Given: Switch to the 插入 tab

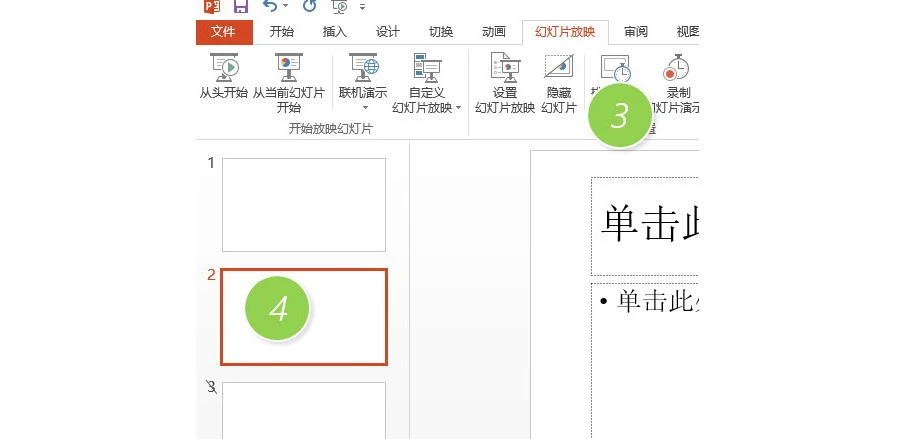Looking at the screenshot, I should tap(335, 32).
